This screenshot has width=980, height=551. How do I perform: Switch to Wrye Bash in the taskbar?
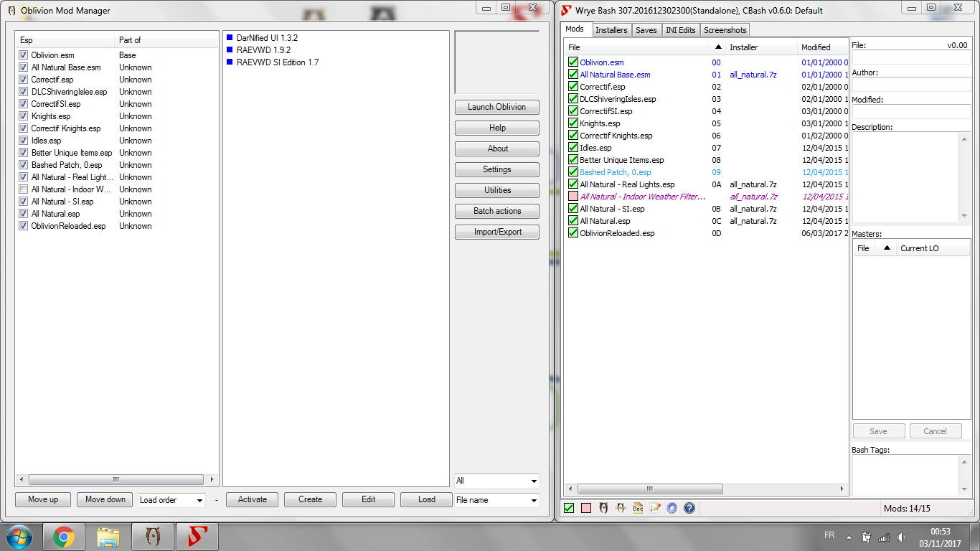point(197,537)
